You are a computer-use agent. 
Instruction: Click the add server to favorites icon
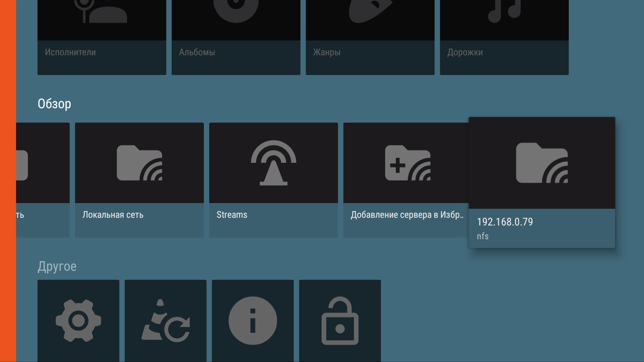pyautogui.click(x=407, y=163)
